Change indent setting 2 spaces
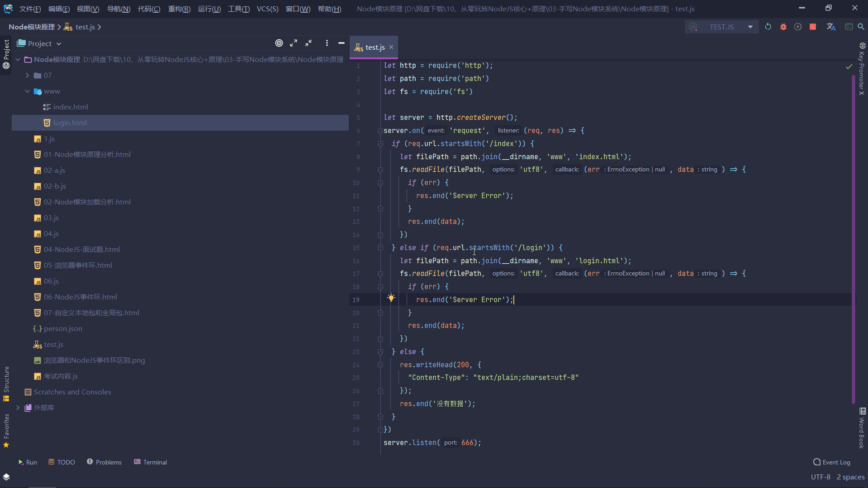The width and height of the screenshot is (868, 488). [x=850, y=477]
